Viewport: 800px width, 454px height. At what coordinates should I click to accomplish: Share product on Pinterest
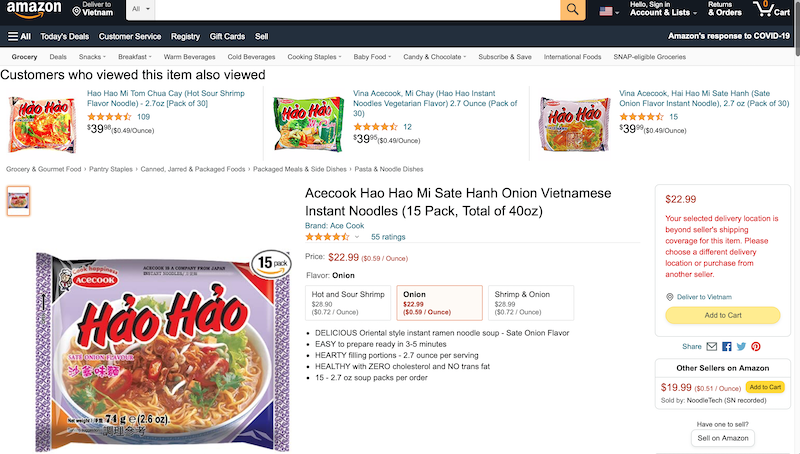[756, 346]
